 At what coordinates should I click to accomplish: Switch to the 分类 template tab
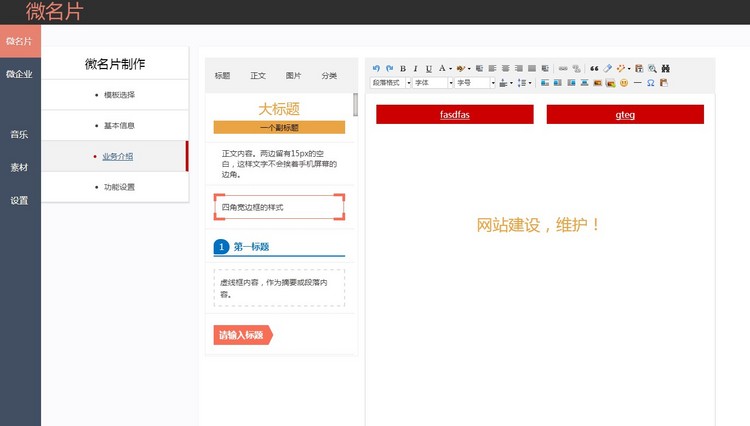(x=329, y=76)
